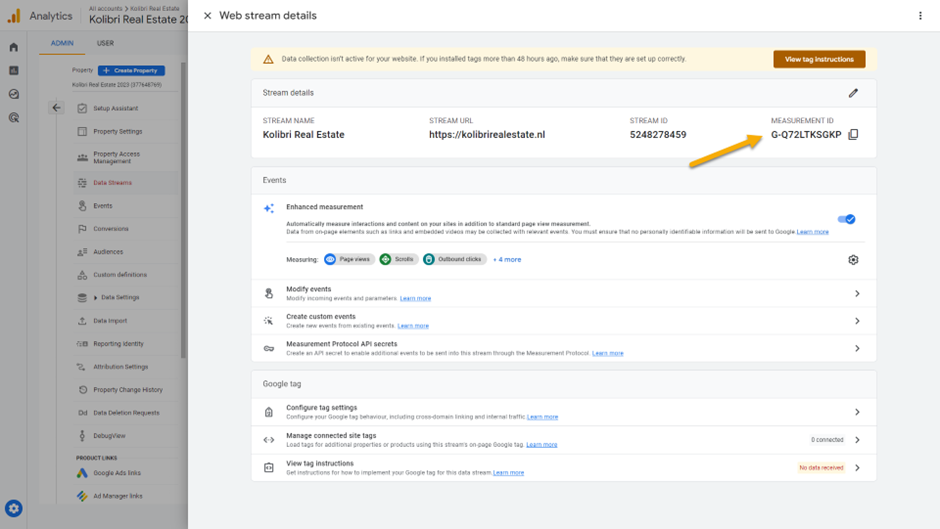The image size is (940, 529).
Task: Expand the Create custom events row chevron
Action: pos(857,321)
